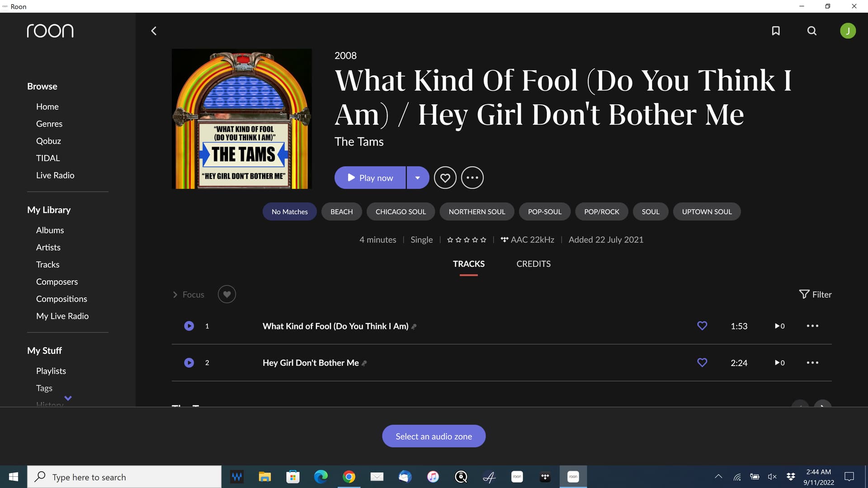Screen dimensions: 868x488
Task: Open Chrome from the taskbar
Action: click(349, 477)
